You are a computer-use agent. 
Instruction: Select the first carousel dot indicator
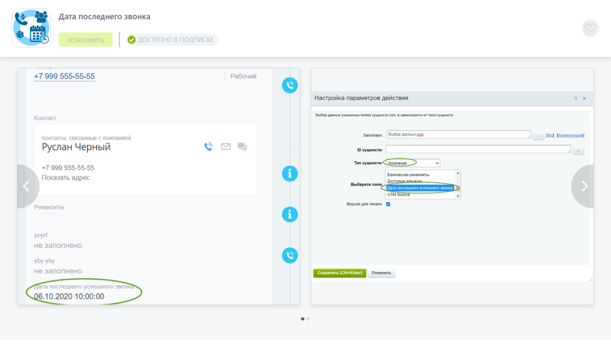[x=303, y=319]
